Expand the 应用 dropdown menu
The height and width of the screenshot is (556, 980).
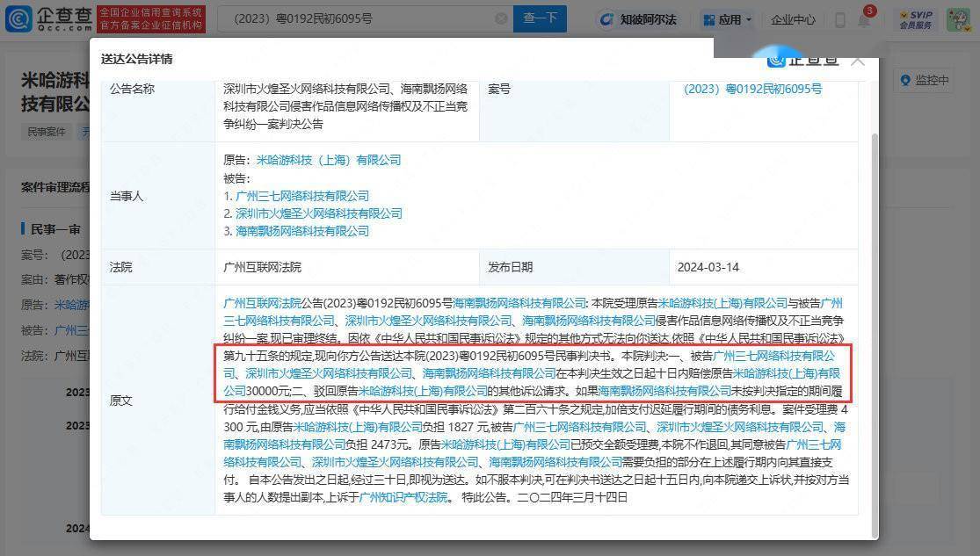pyautogui.click(x=728, y=20)
